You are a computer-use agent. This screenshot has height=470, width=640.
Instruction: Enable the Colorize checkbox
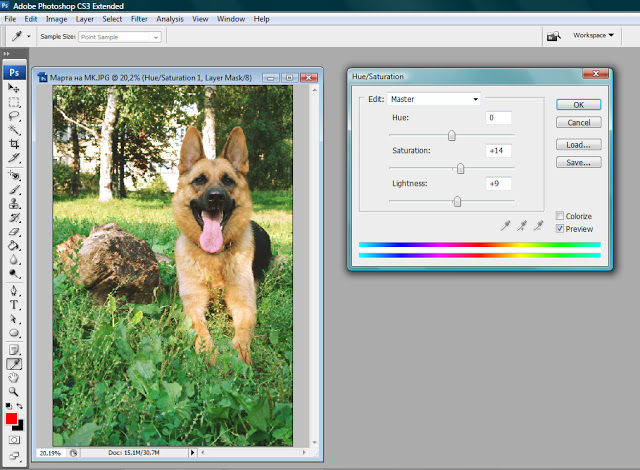[x=560, y=216]
